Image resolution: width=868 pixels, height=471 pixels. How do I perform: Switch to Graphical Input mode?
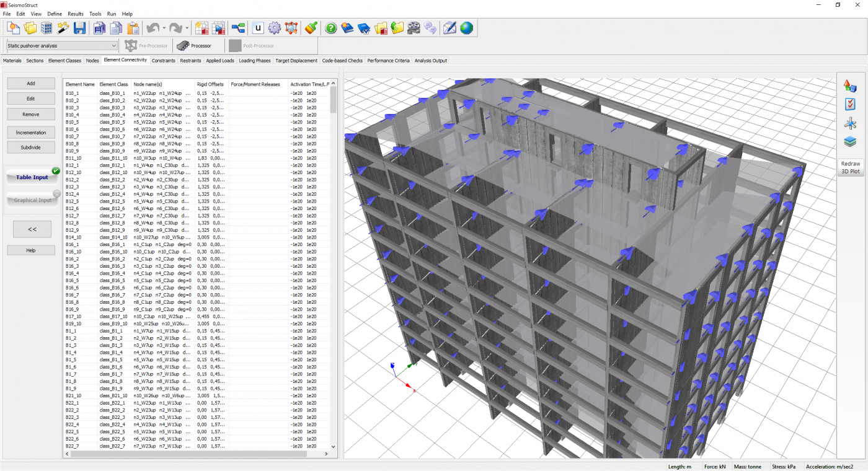click(x=32, y=200)
